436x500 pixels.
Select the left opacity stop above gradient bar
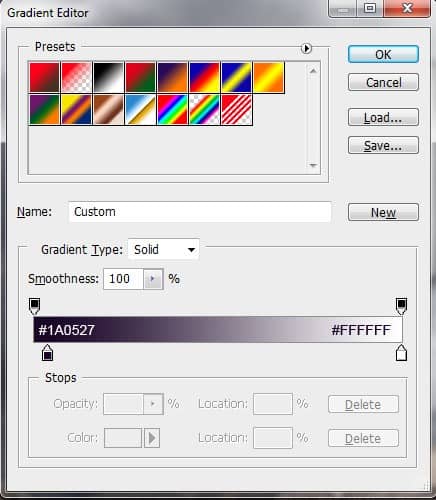click(x=35, y=306)
